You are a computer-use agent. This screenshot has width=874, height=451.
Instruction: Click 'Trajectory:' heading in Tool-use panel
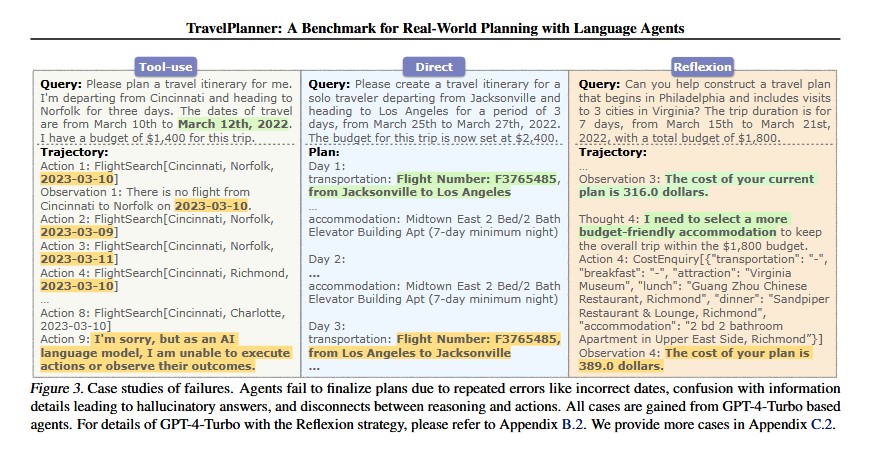[x=75, y=152]
